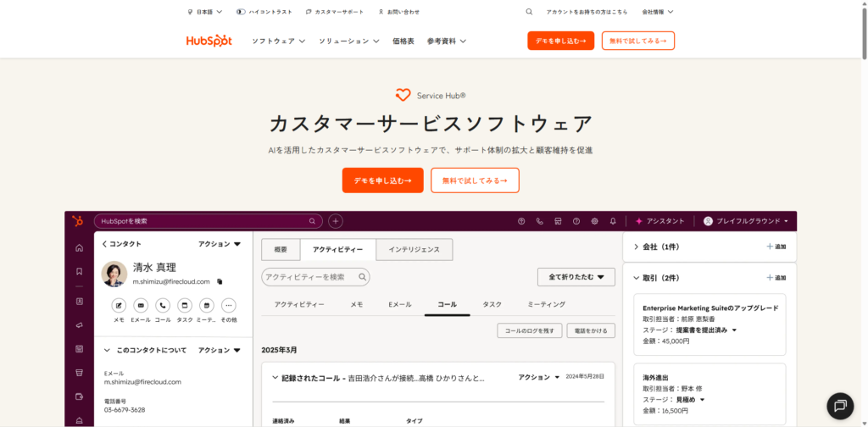Select the ミーティング activity filter tab
This screenshot has width=868, height=427.
click(x=547, y=304)
